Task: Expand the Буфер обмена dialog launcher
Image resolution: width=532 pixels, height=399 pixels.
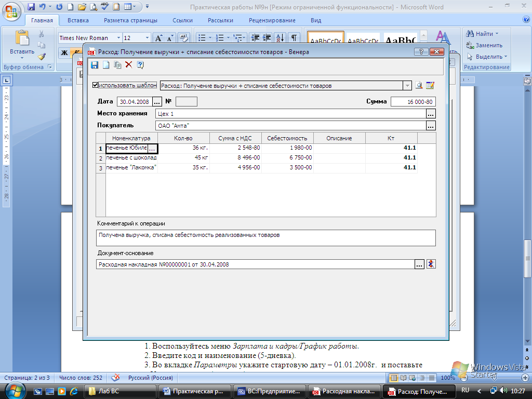Action: point(50,67)
